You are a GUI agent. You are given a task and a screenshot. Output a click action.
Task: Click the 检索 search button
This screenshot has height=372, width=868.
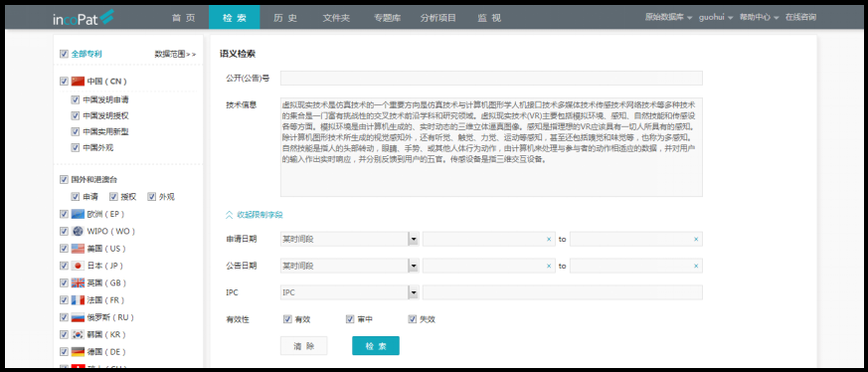(375, 345)
